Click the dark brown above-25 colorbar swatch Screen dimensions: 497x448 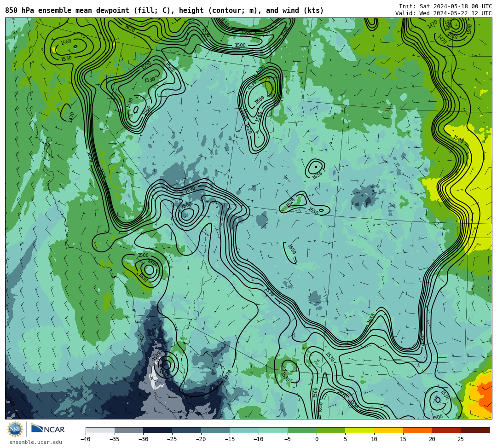point(475,430)
